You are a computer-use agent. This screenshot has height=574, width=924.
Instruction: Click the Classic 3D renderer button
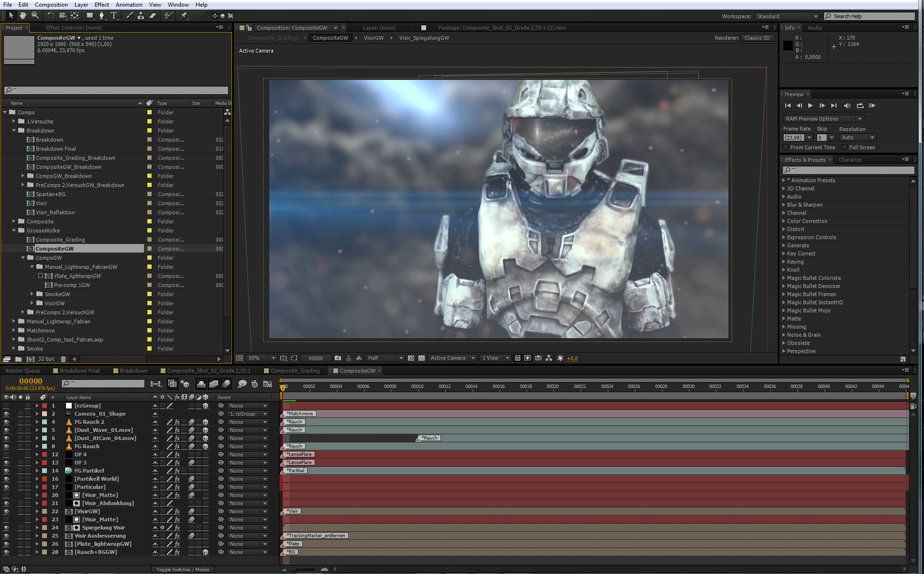[757, 38]
